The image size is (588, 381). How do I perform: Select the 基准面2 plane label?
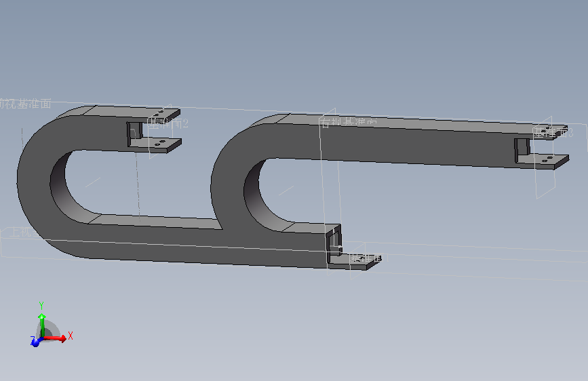point(168,123)
